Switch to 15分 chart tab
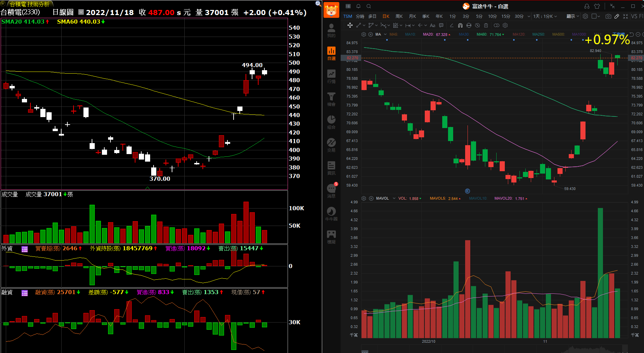644x353 pixels. click(506, 16)
